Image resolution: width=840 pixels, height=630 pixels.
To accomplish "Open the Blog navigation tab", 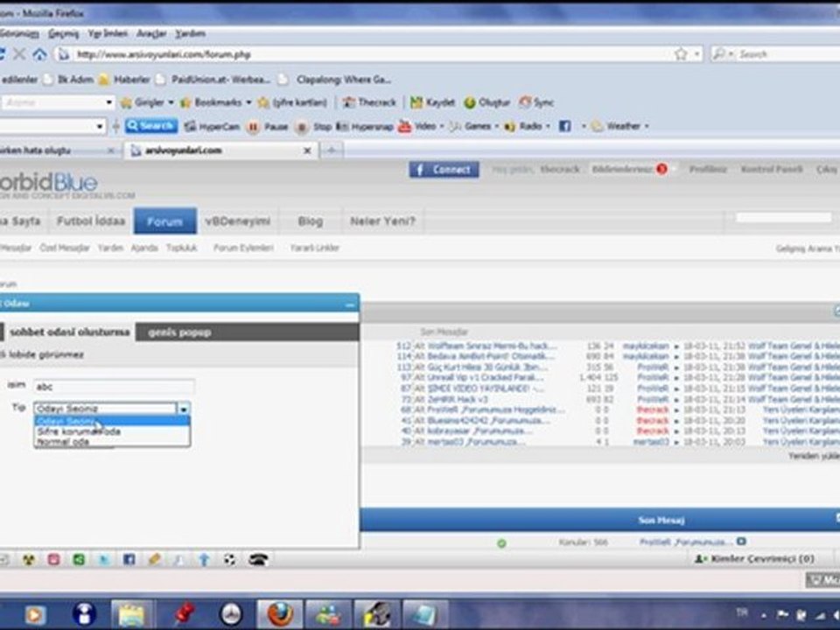I will click(x=310, y=221).
